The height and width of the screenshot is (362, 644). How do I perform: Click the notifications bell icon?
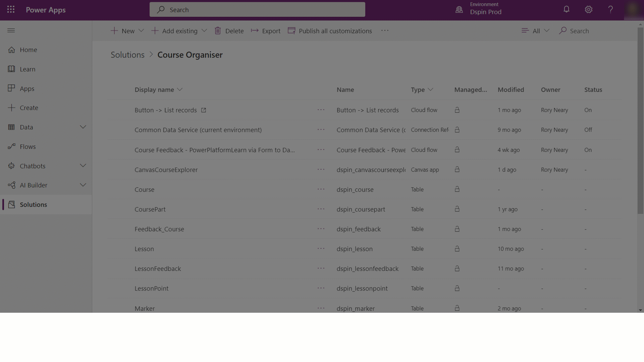click(x=567, y=10)
